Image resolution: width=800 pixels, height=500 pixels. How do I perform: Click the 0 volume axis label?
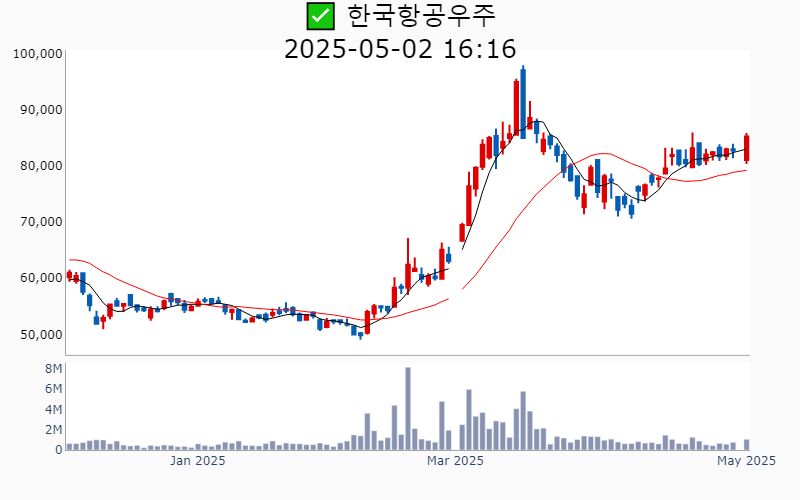coord(59,450)
